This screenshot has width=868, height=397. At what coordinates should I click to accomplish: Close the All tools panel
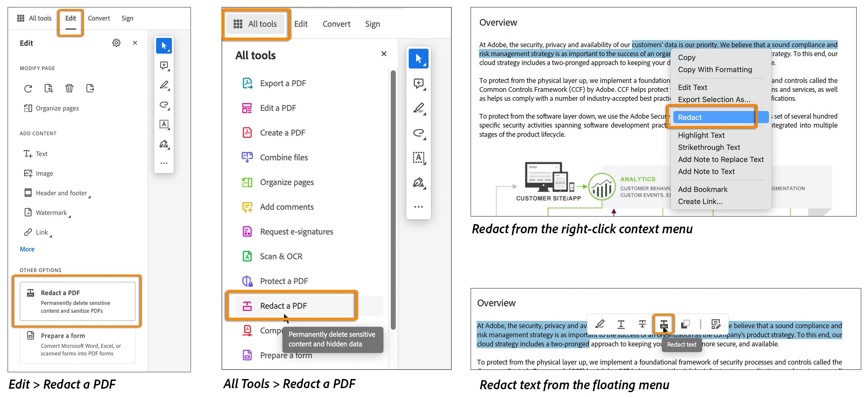click(x=384, y=54)
